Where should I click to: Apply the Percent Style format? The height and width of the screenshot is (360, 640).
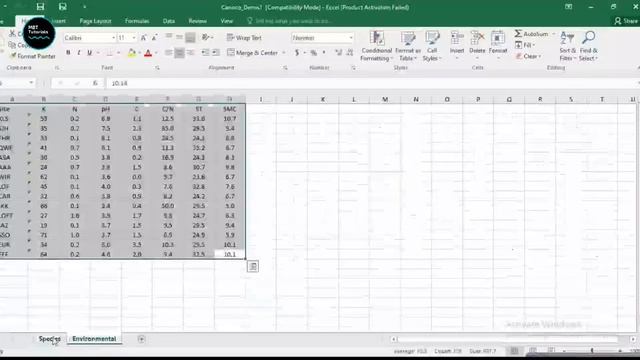pos(313,53)
